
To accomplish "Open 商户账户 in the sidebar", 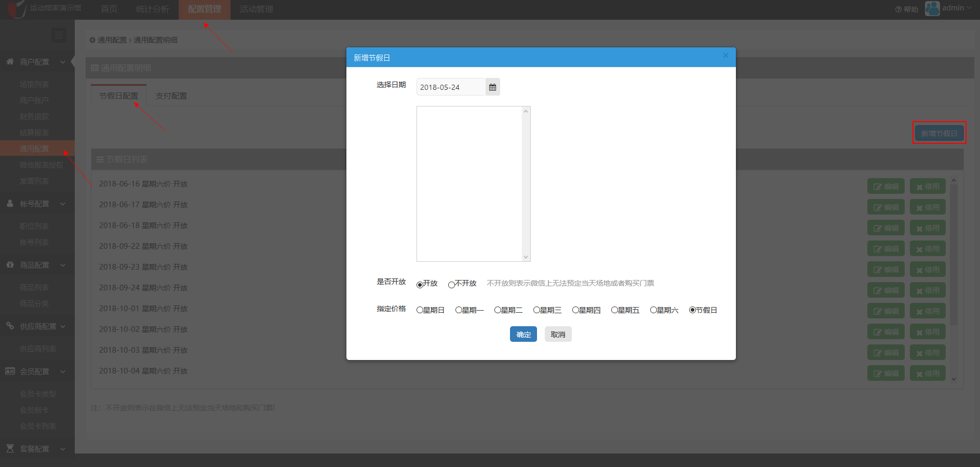I will [34, 100].
